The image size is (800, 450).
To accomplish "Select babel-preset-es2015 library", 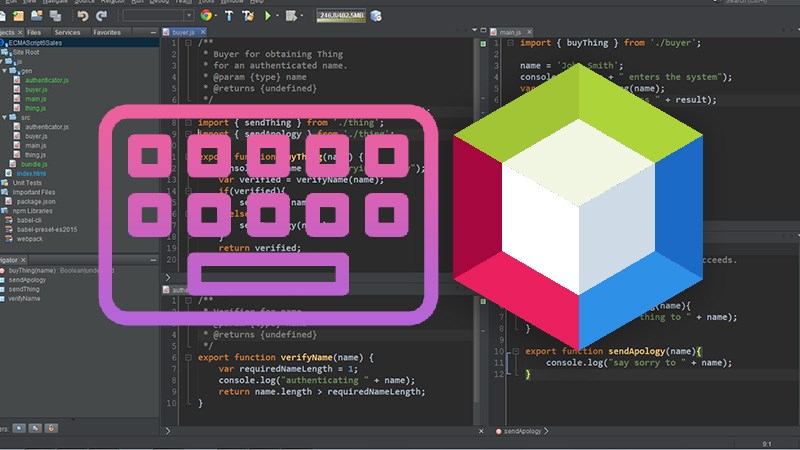I will [x=47, y=230].
